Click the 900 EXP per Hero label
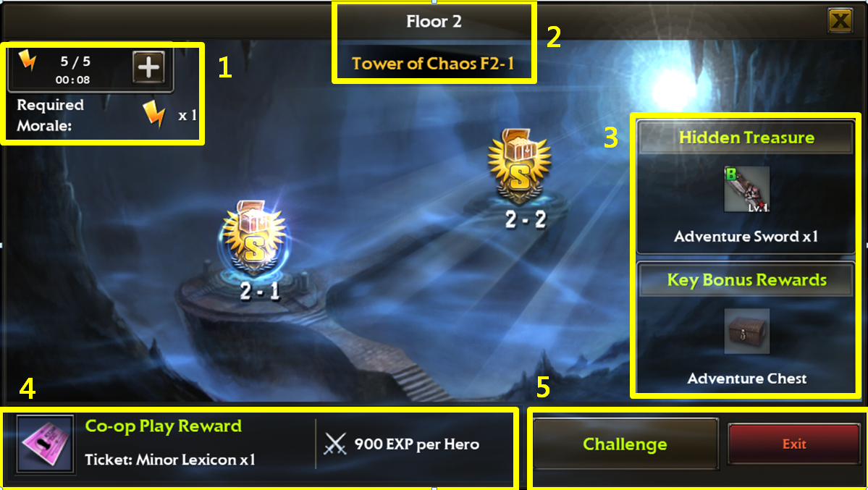Screen dimensions: 868x490 417,444
